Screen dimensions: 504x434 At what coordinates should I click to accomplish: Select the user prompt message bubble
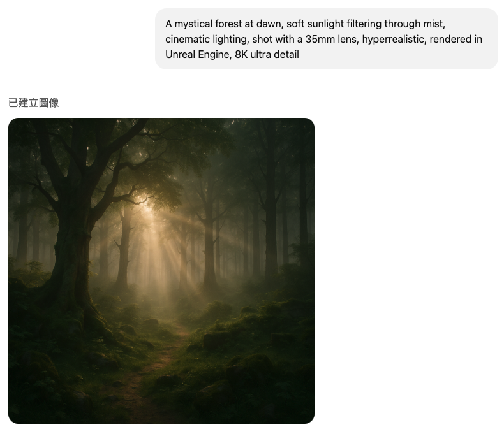[327, 39]
